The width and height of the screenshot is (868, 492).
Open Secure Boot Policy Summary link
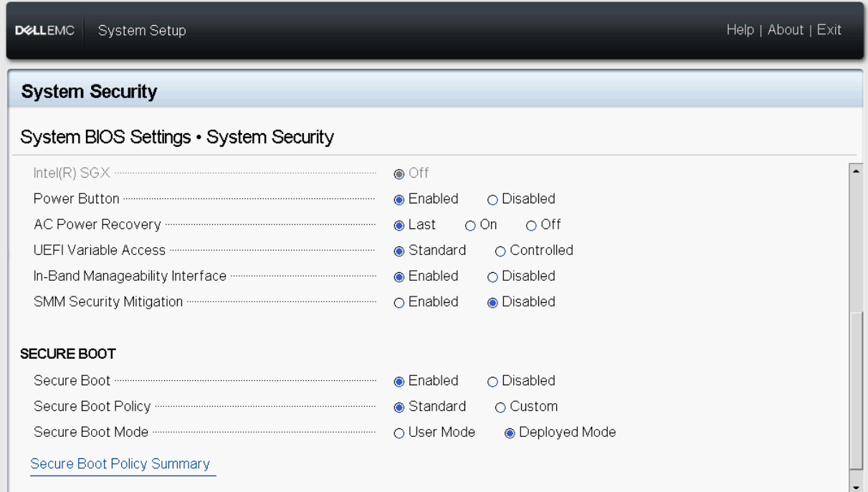[x=120, y=464]
